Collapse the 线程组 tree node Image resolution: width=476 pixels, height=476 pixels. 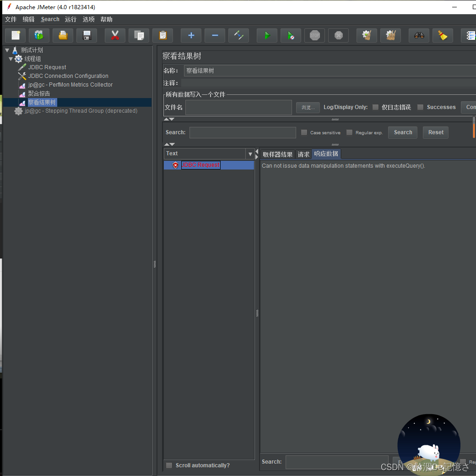11,59
